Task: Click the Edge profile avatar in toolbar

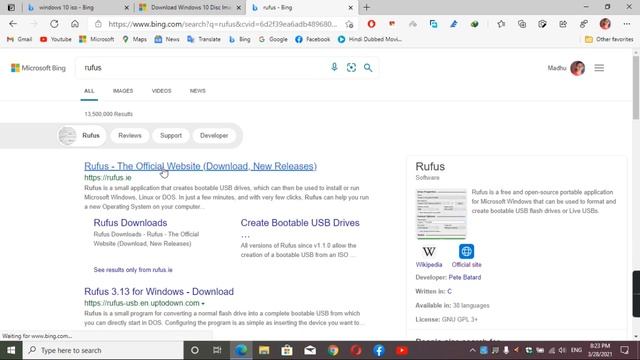Action: pyautogui.click(x=605, y=24)
